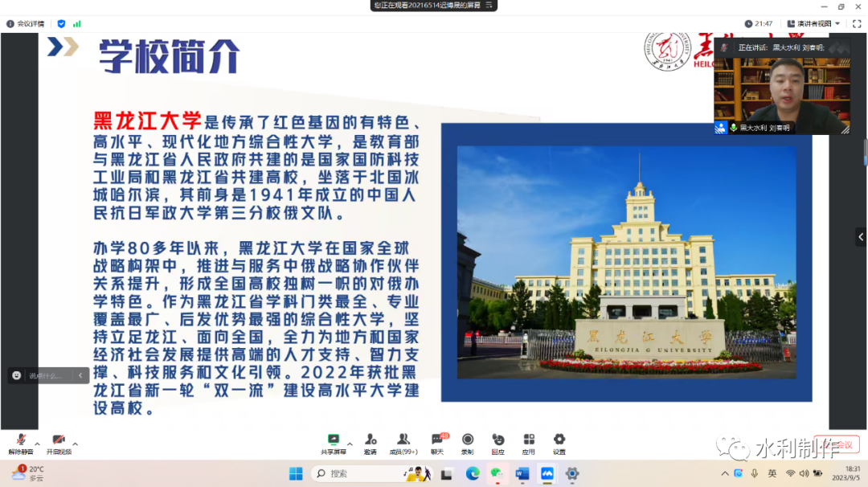Open Windows Settings from taskbar
Viewport: 868px width, 487px height.
coord(572,473)
